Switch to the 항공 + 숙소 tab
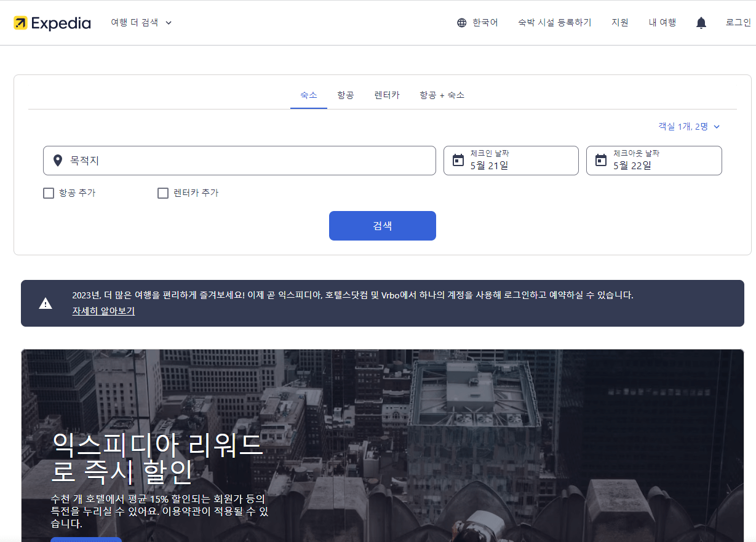This screenshot has height=542, width=756. pyautogui.click(x=442, y=95)
